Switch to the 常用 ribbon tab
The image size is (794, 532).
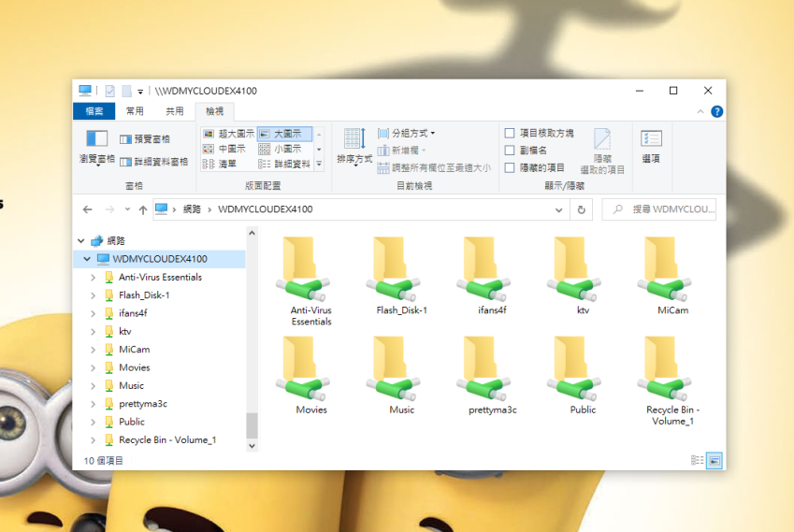(135, 111)
